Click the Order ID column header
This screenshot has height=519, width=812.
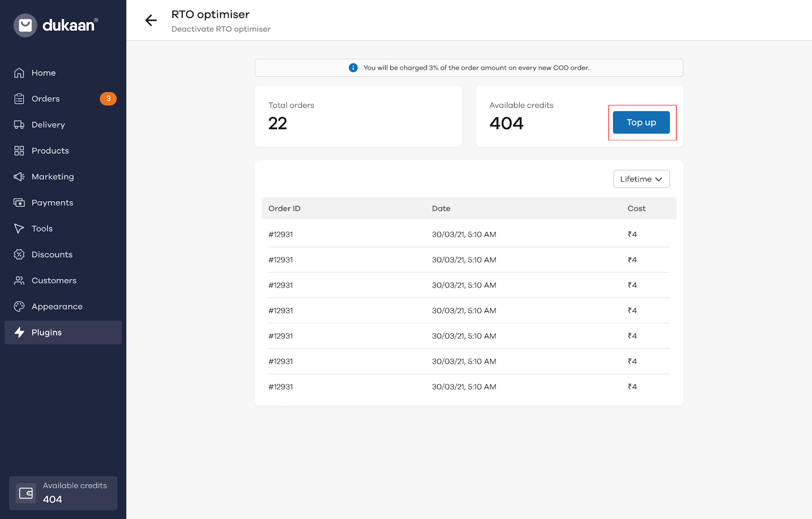click(x=284, y=208)
